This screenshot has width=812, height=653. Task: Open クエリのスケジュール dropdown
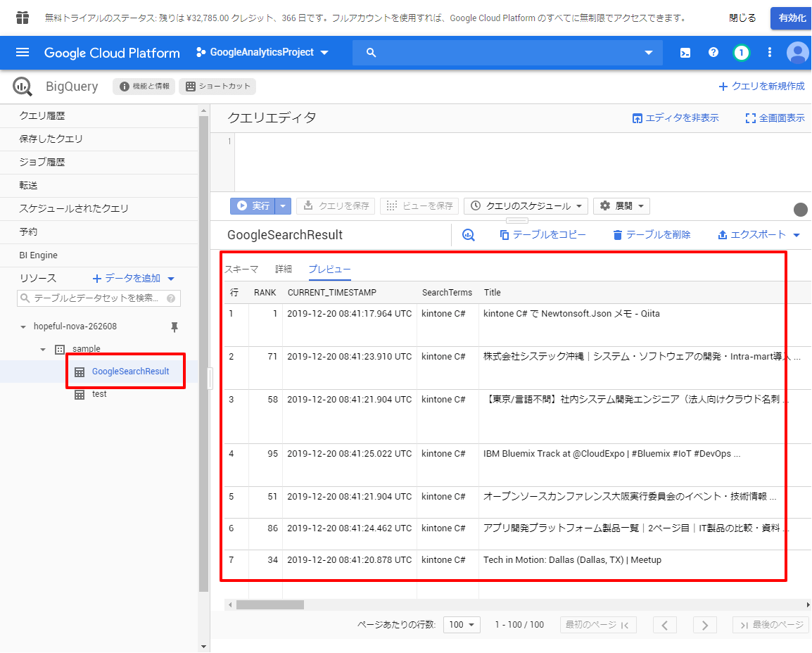pos(526,206)
